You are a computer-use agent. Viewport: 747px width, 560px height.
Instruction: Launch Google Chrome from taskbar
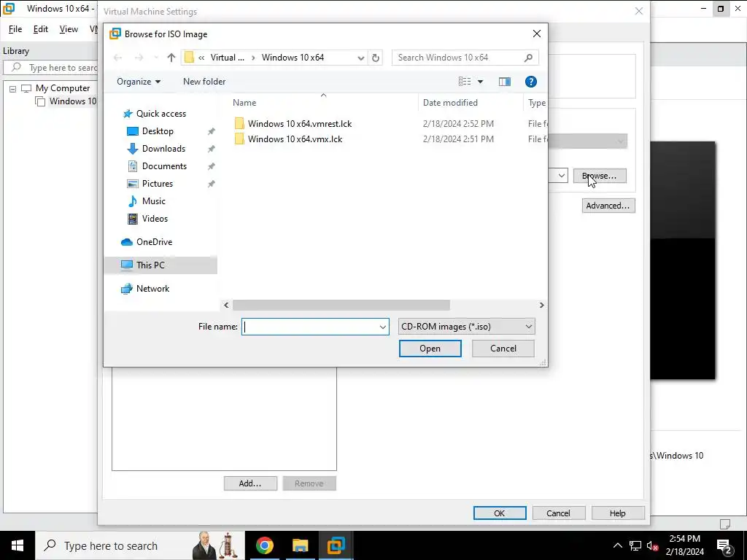coord(264,545)
